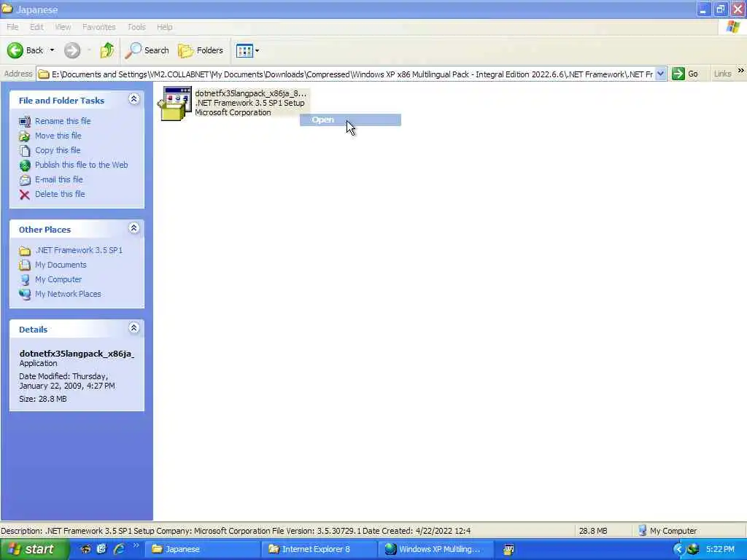747x560 pixels.
Task: Click the Forward navigation arrow
Action: [72, 50]
